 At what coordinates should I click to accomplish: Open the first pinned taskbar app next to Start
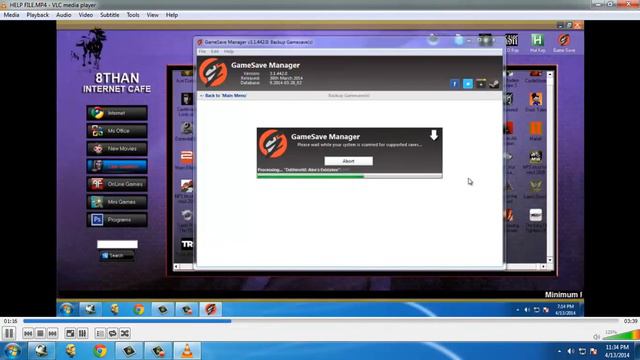[x=41, y=351]
